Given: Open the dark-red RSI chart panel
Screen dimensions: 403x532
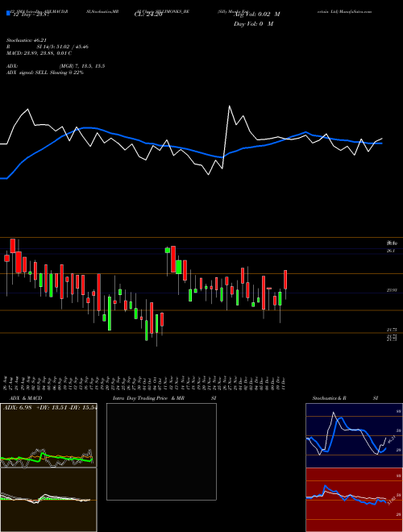Looking at the screenshot, I should pyautogui.click(x=354, y=500).
